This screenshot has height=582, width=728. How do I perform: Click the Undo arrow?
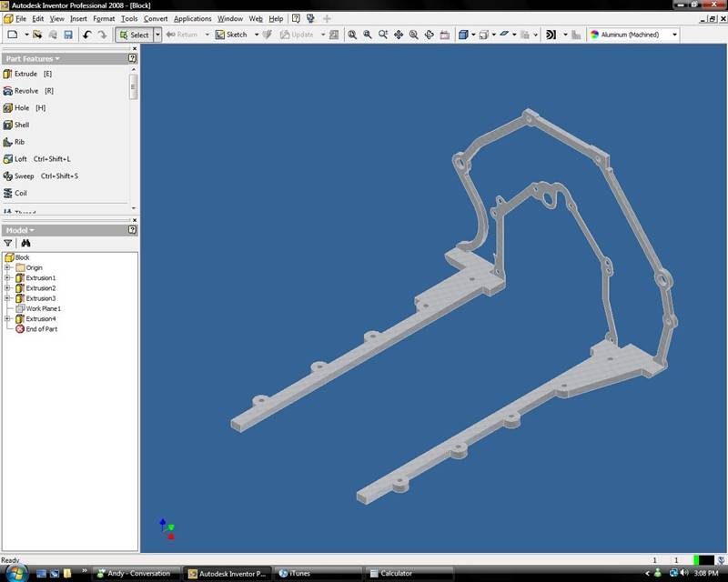[87, 35]
